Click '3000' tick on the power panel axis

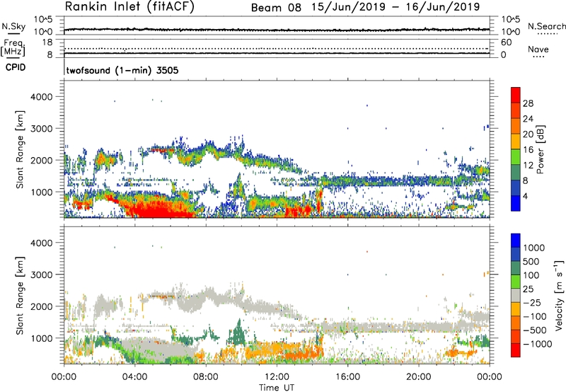click(41, 129)
